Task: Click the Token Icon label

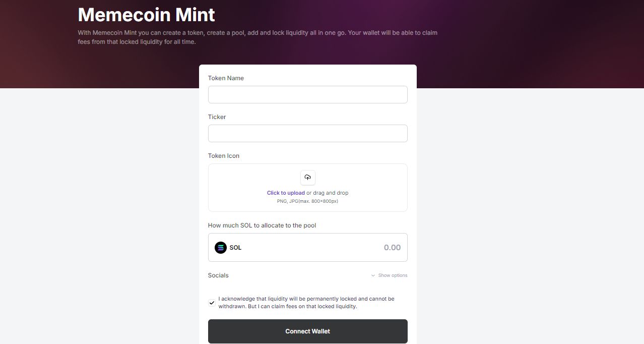Action: point(224,156)
